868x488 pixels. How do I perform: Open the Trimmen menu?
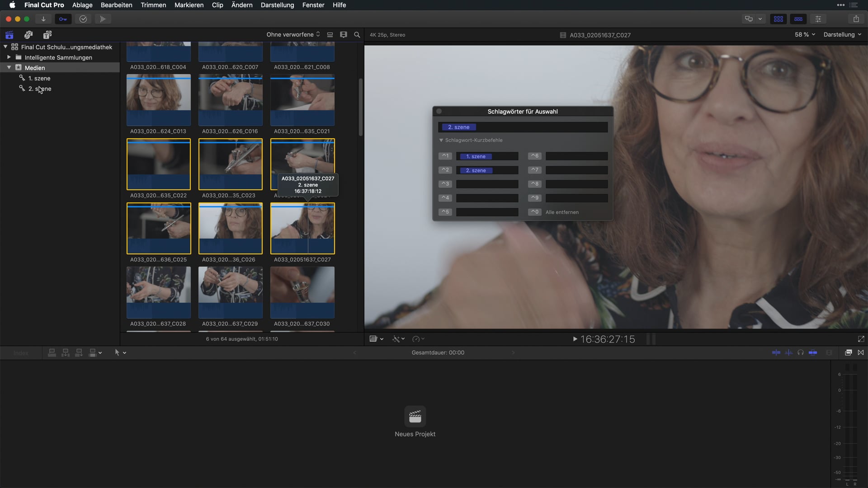click(153, 5)
